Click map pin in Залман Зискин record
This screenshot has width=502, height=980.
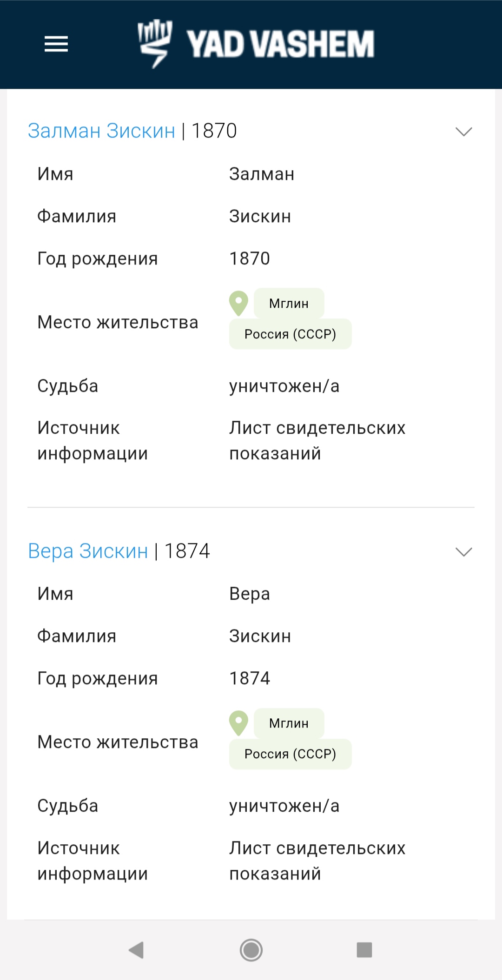point(238,303)
